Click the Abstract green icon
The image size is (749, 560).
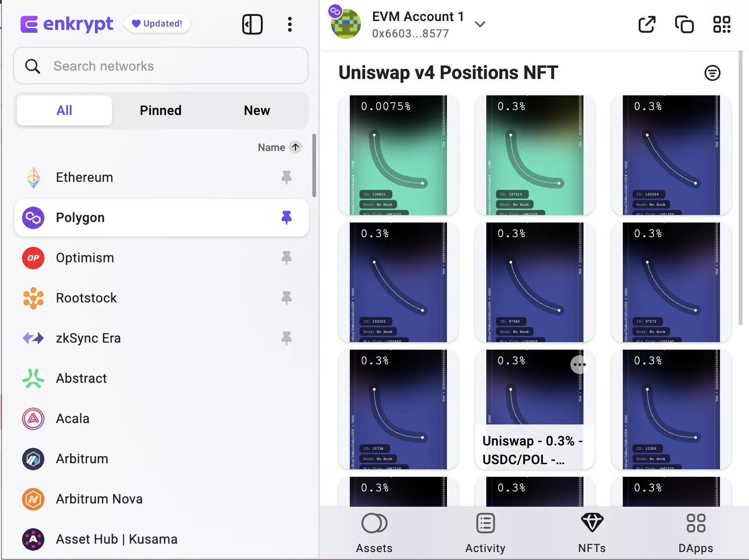coord(33,379)
